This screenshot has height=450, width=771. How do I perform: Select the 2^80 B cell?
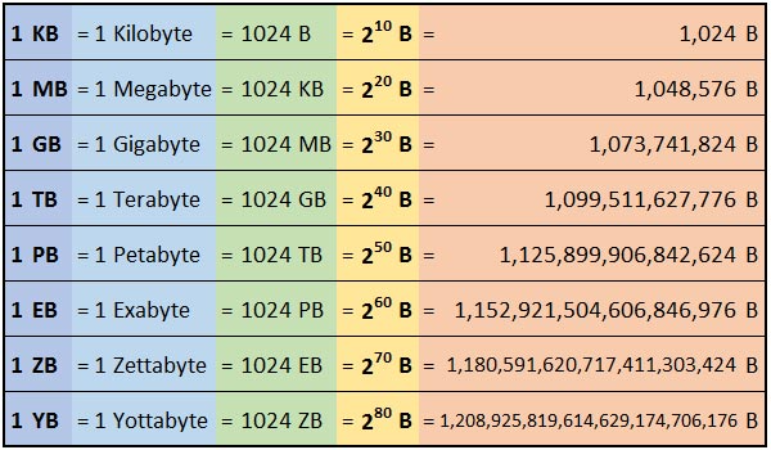pyautogui.click(x=378, y=420)
